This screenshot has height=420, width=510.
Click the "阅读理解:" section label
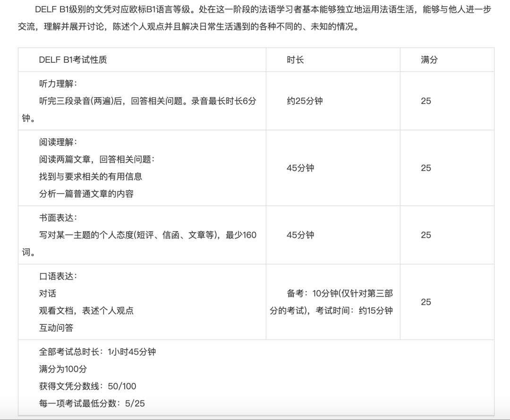pyautogui.click(x=58, y=143)
